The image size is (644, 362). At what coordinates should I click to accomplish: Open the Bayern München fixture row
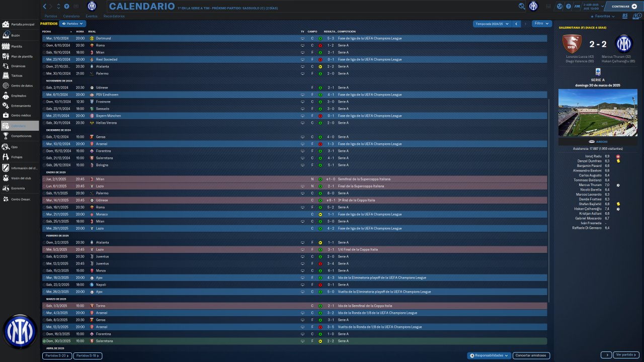tap(294, 116)
